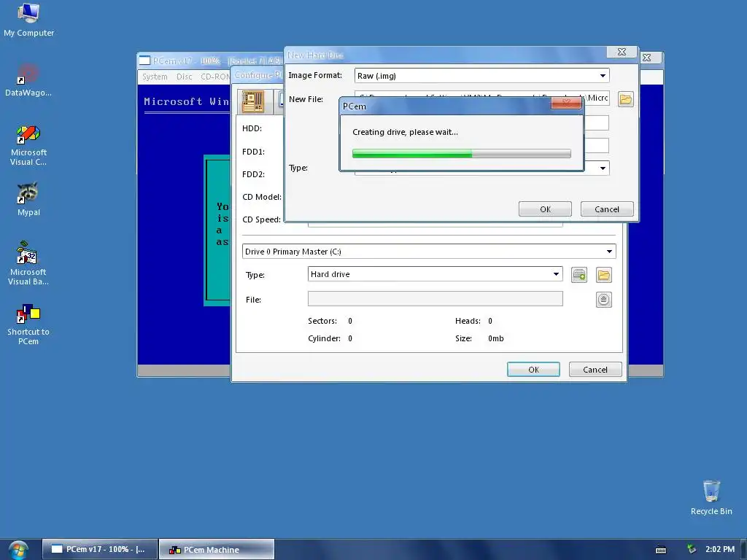747x560 pixels.
Task: Close the New Hard Disc dialog
Action: click(622, 52)
